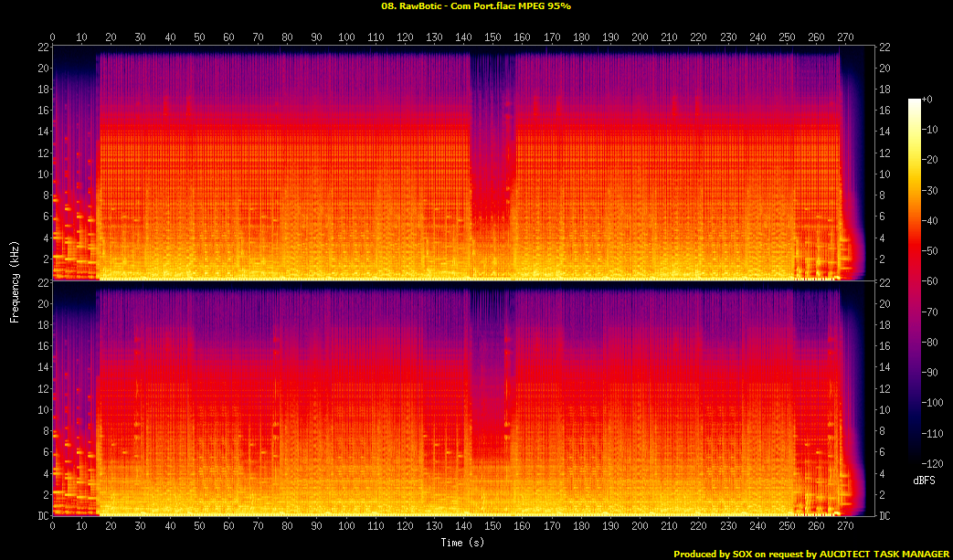The image size is (953, 560).
Task: Click the 270 tick on the bottom time axis
Action: (845, 527)
